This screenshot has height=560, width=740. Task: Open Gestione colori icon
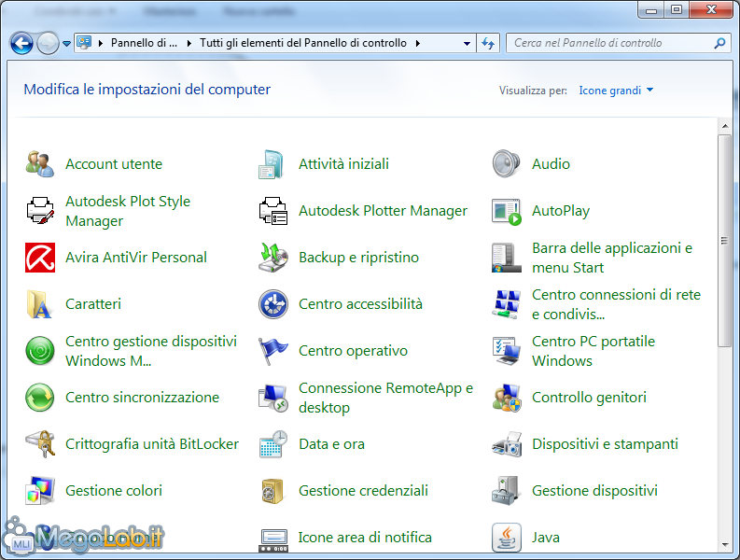[39, 491]
